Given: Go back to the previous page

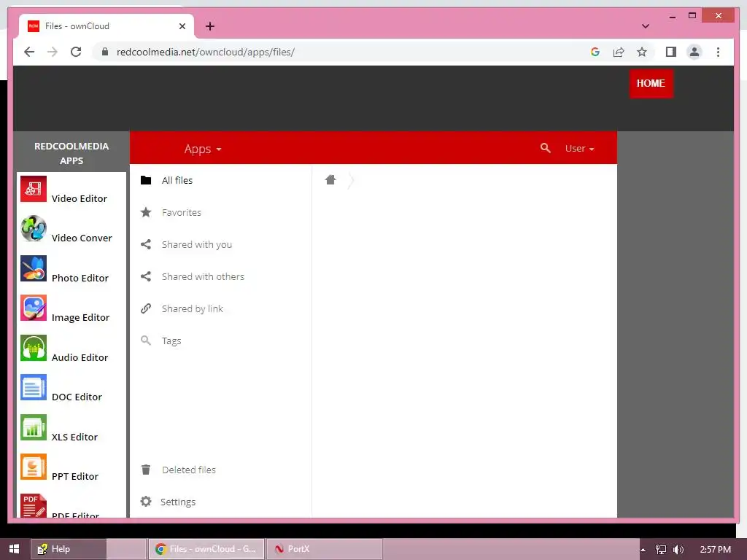Looking at the screenshot, I should click(x=29, y=52).
